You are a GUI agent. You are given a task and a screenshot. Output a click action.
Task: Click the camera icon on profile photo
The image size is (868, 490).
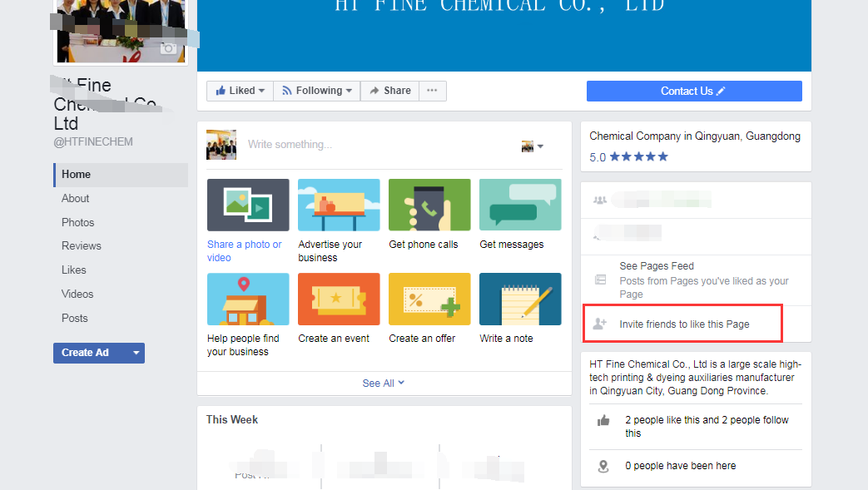tap(168, 49)
